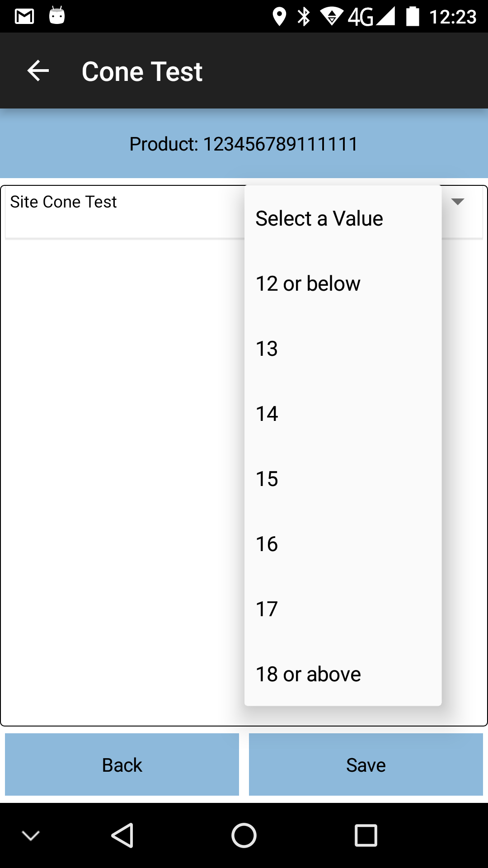The height and width of the screenshot is (868, 488).
Task: Select value 14 from list
Action: 343,414
